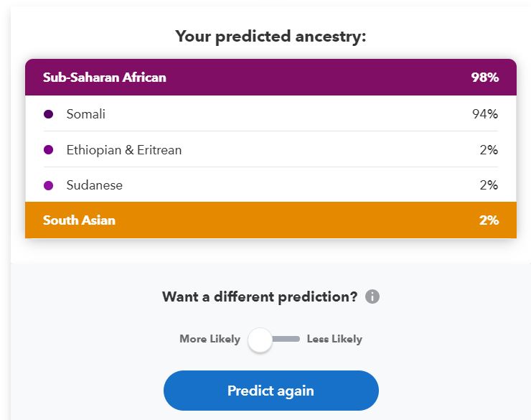Click the Sudanese purple dot
The image size is (531, 420).
click(49, 185)
